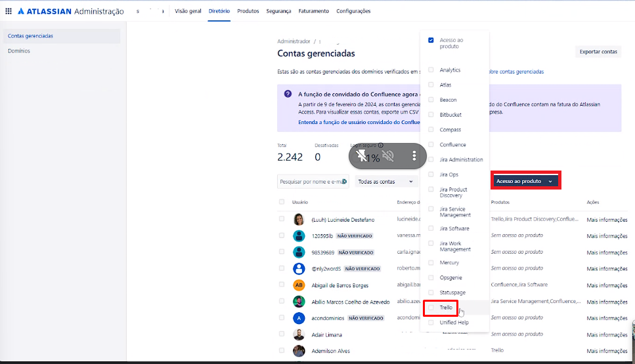The width and height of the screenshot is (635, 364).
Task: Uncheck the Acesso ao produto checkbox
Action: [431, 40]
